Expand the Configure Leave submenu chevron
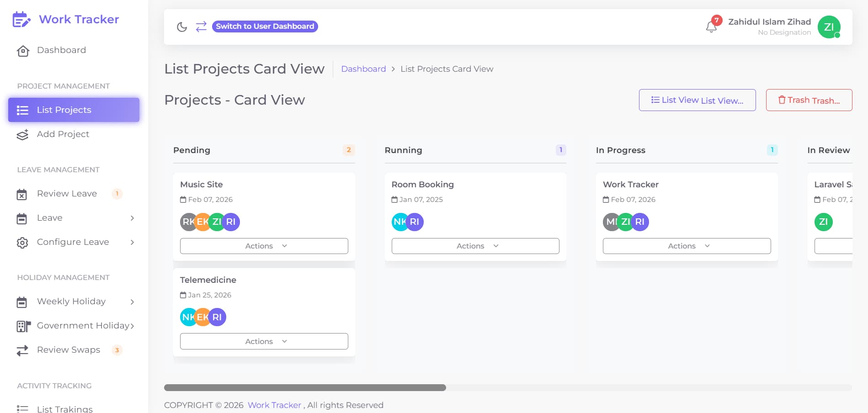The height and width of the screenshot is (413, 868). (x=132, y=243)
